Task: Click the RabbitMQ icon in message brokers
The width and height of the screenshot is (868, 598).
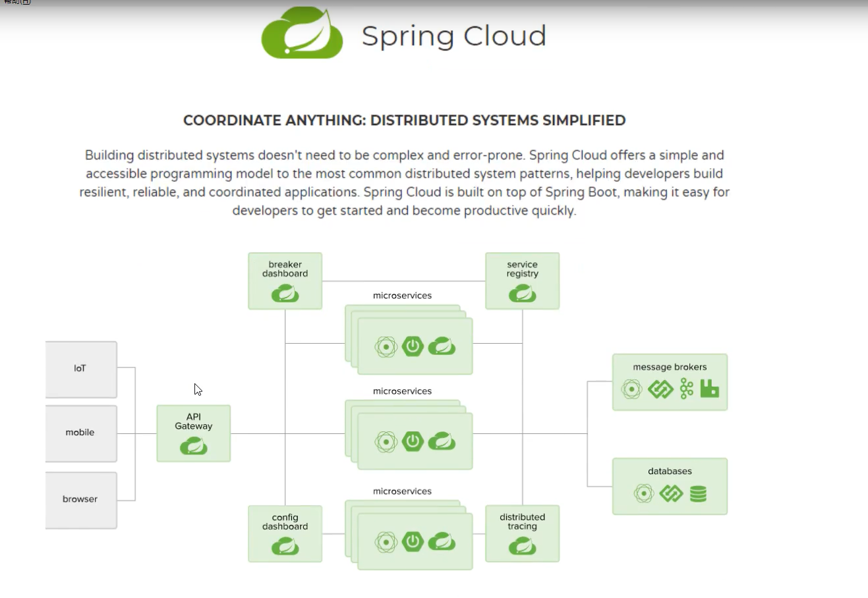Action: pyautogui.click(x=709, y=389)
